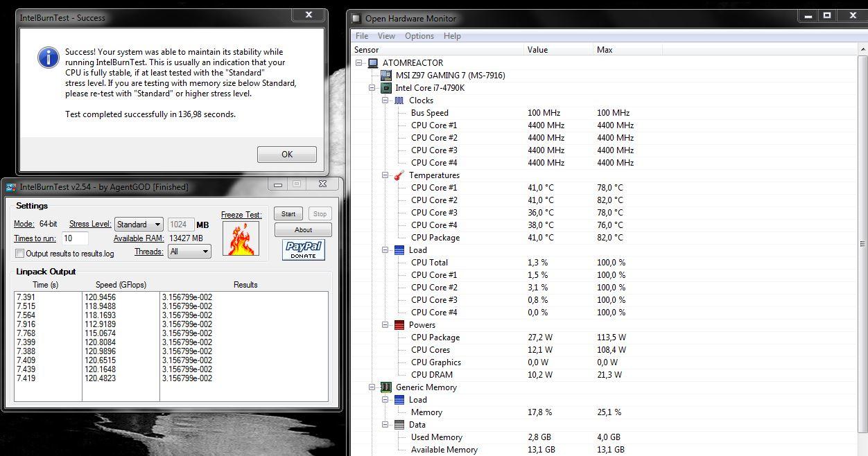The height and width of the screenshot is (456, 868).
Task: Collapse the Temperatures group
Action: 385,175
